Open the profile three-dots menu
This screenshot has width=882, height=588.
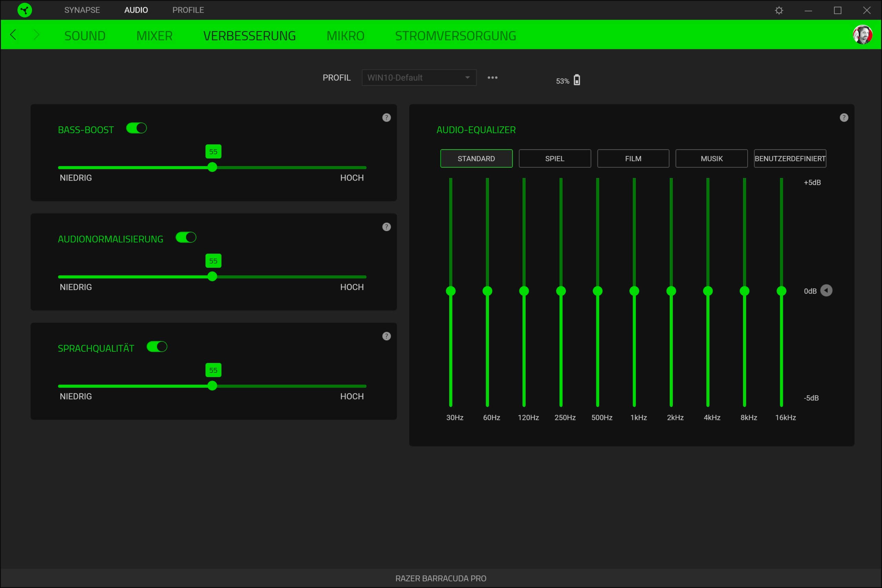(492, 78)
